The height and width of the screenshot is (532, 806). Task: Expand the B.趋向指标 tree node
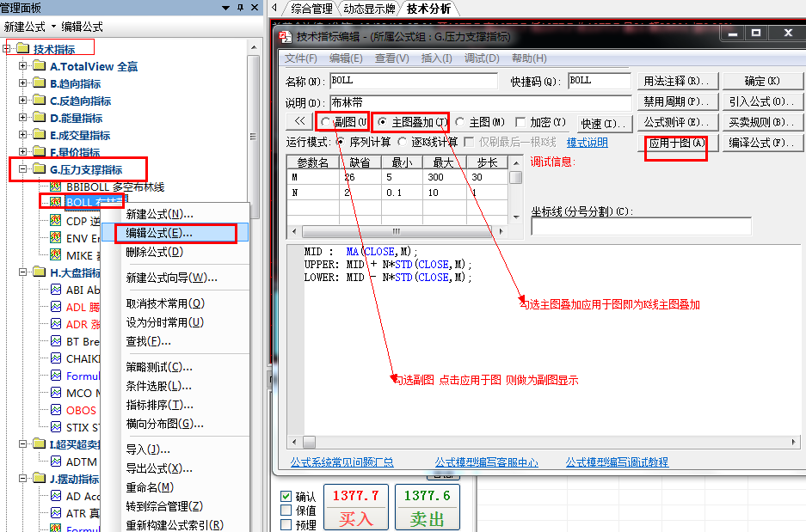click(22, 83)
